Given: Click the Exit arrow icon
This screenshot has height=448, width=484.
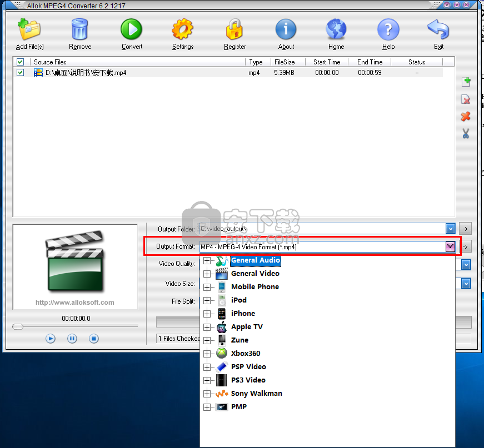Looking at the screenshot, I should pyautogui.click(x=438, y=29).
